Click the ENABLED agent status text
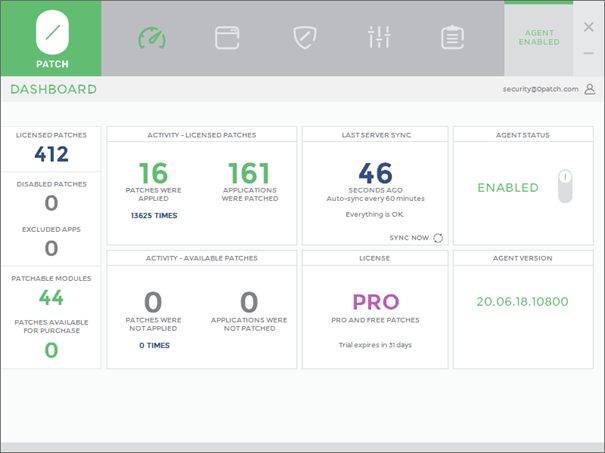The height and width of the screenshot is (453, 605). click(508, 188)
